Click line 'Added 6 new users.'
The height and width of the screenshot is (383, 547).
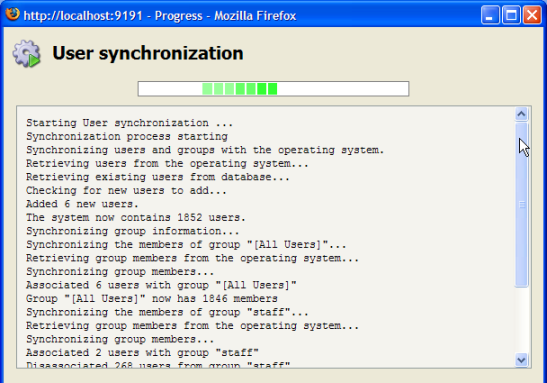point(82,204)
